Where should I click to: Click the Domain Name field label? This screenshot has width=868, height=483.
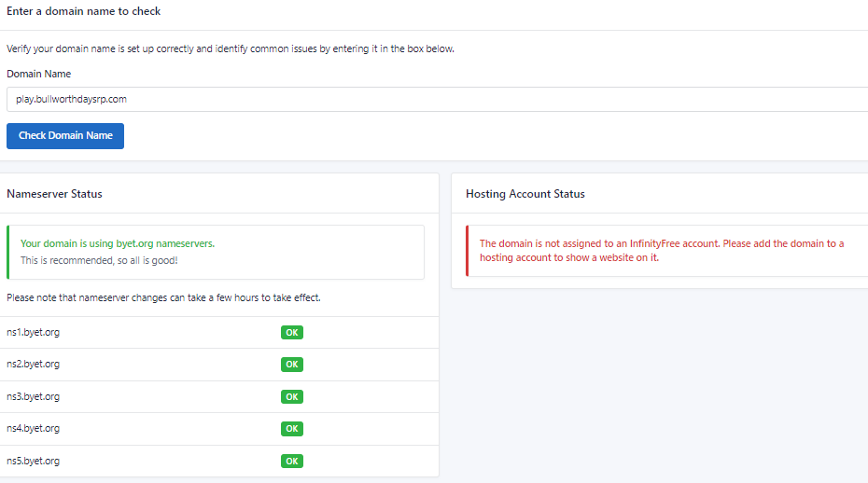tap(38, 74)
